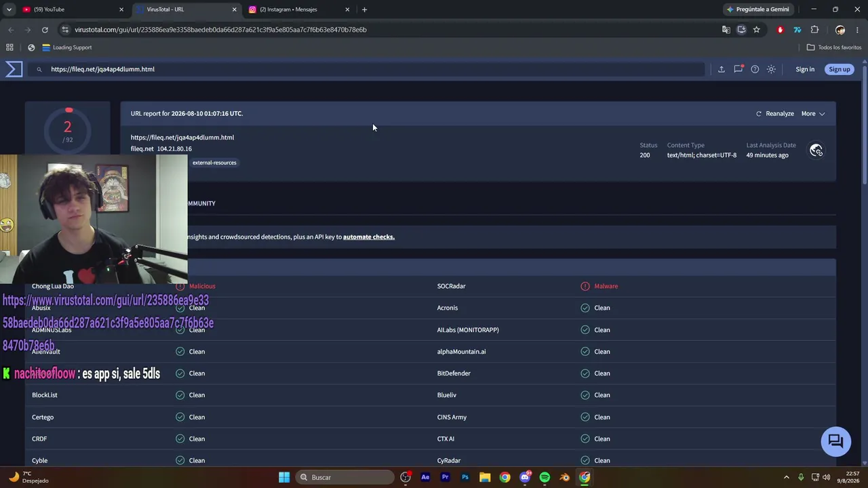Screen dimensions: 868x488
Task: Open Blender from the taskbar
Action: 565,477
